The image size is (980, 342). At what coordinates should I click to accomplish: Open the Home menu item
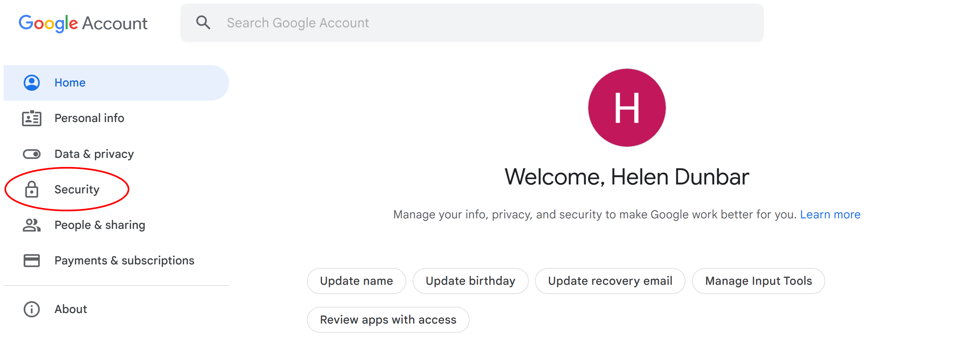click(x=116, y=83)
